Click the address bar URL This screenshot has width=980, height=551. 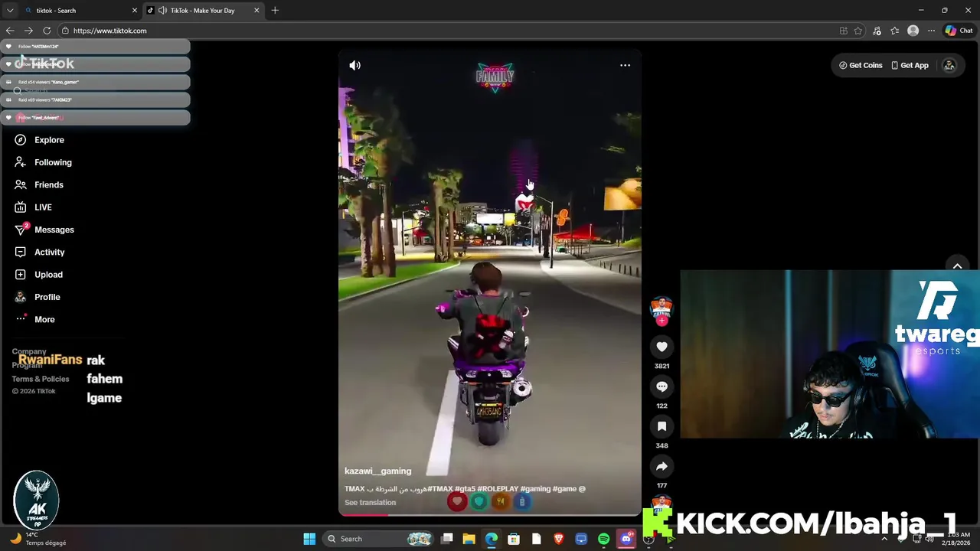pos(109,31)
